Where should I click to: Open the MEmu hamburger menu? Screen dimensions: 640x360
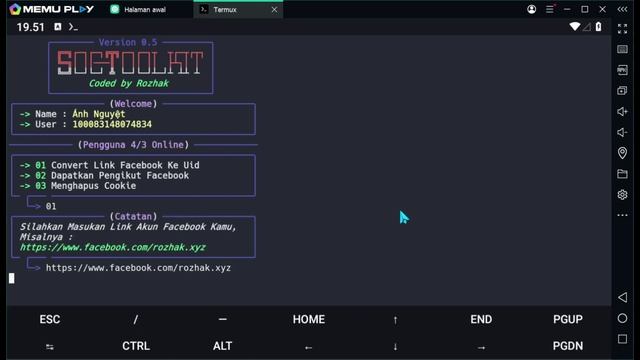550,9
